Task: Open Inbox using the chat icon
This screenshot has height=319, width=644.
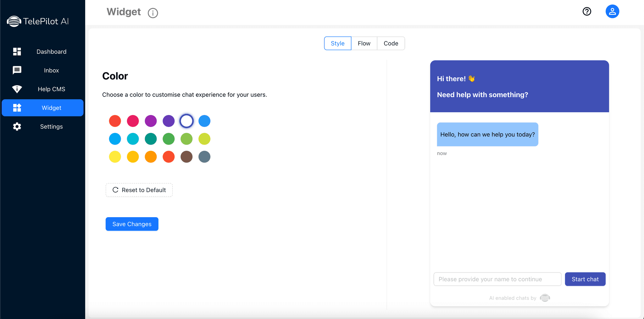Action: [x=17, y=70]
